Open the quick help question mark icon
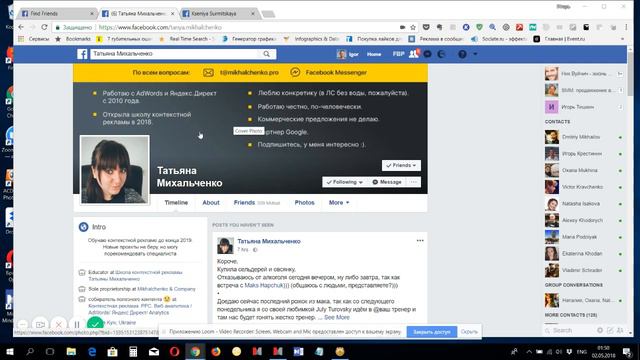Viewport: 640px width, 360px height. tap(462, 54)
